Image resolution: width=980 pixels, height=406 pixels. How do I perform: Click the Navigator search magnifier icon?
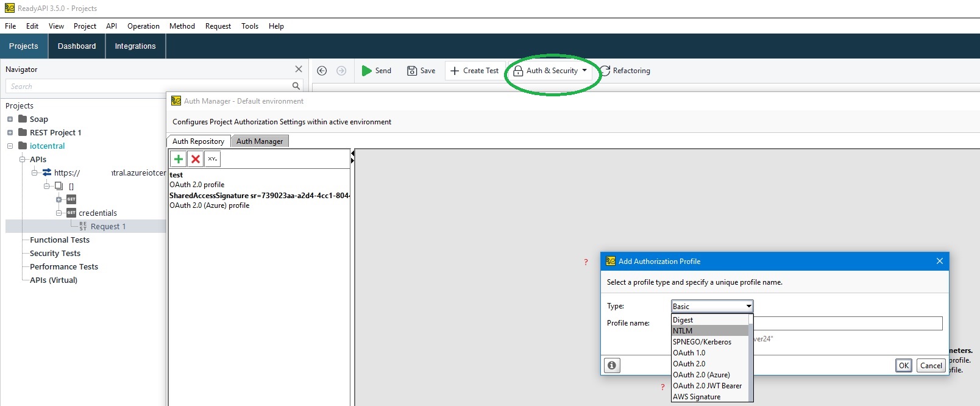(x=296, y=86)
